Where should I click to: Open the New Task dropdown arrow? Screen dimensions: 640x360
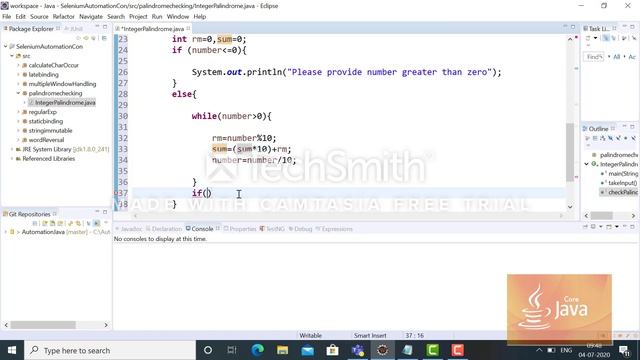tap(596, 38)
